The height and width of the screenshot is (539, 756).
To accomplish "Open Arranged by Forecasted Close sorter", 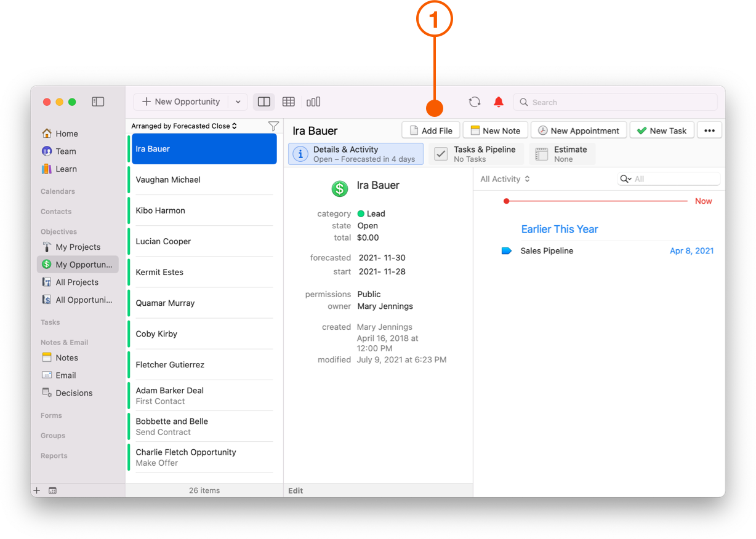I will pyautogui.click(x=184, y=126).
